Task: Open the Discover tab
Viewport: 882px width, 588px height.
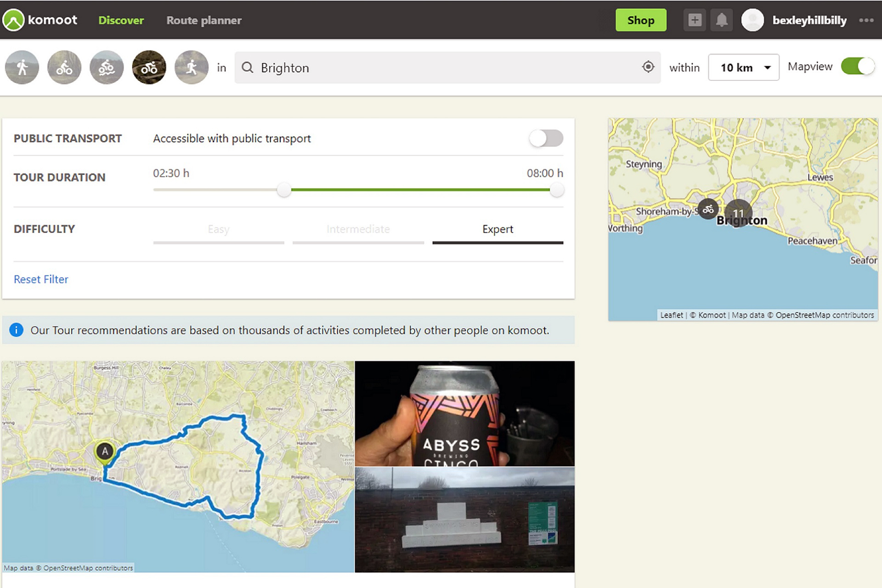Action: pos(121,20)
